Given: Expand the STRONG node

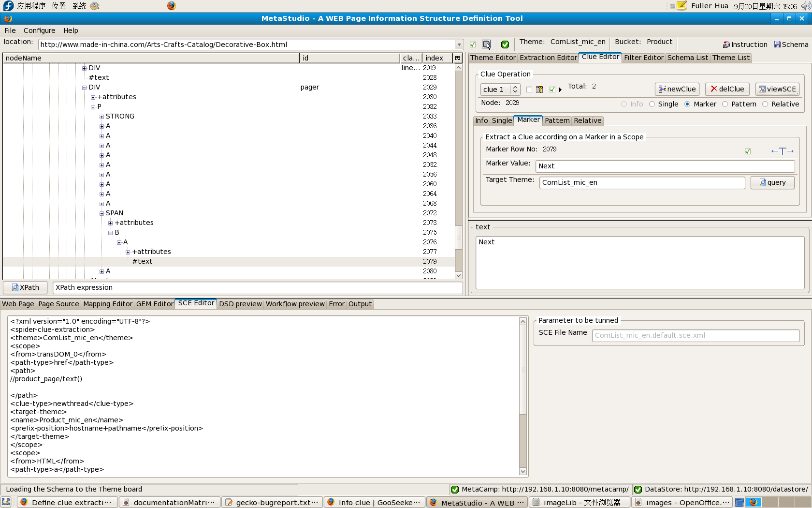Looking at the screenshot, I should [x=101, y=117].
